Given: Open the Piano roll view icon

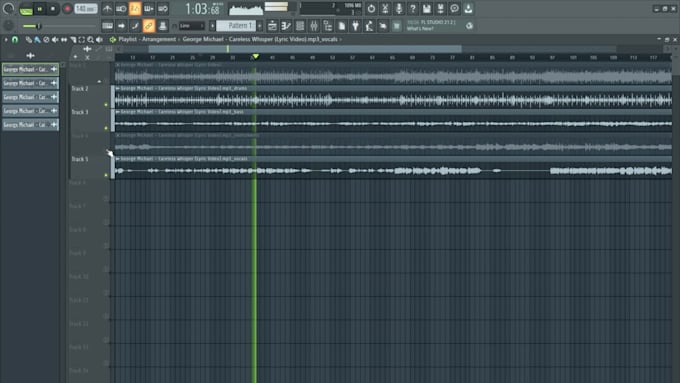Looking at the screenshot, I should (286, 26).
